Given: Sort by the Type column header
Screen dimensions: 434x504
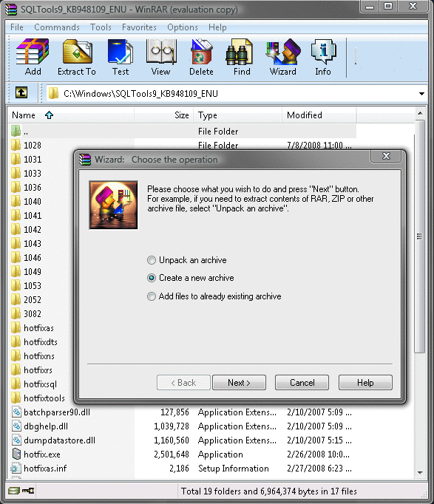Looking at the screenshot, I should coord(237,115).
